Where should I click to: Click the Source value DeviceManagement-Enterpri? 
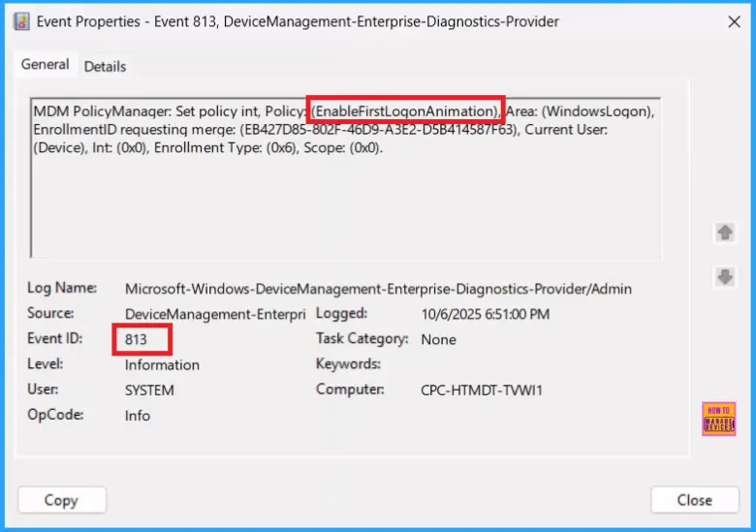tap(215, 314)
